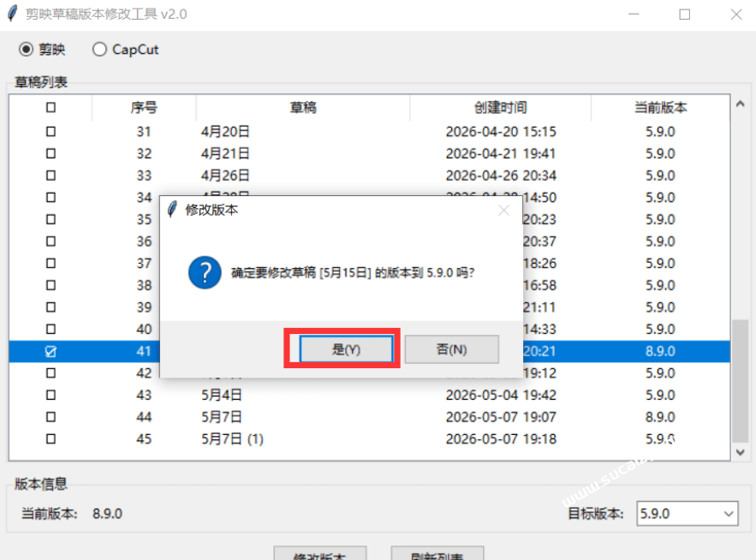Decline with the 否(N) button
756x560 pixels.
pyautogui.click(x=452, y=349)
